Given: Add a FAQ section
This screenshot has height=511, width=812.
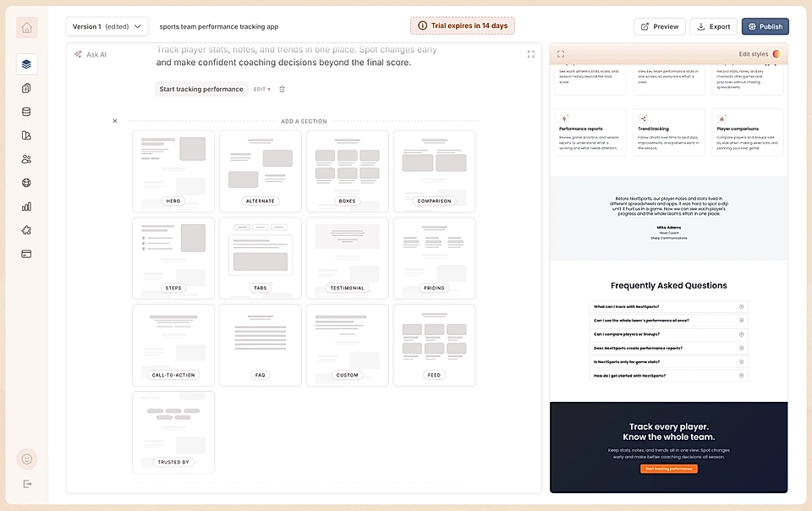Looking at the screenshot, I should pos(261,345).
